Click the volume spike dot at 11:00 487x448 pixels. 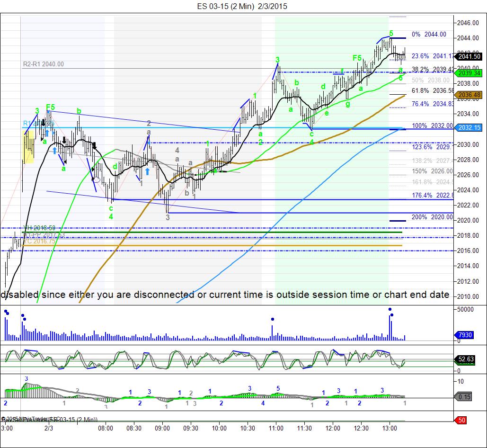[x=273, y=319]
